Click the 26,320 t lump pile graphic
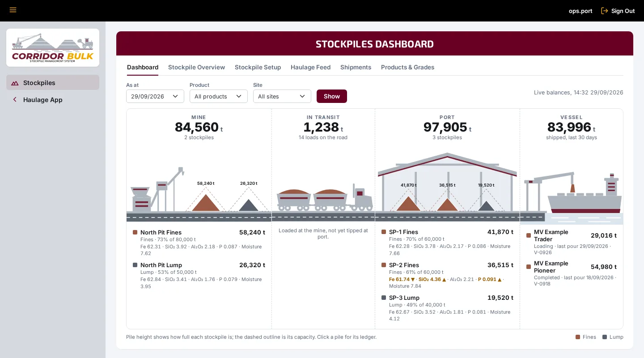Screen dimensions: 644x358 click(249, 205)
